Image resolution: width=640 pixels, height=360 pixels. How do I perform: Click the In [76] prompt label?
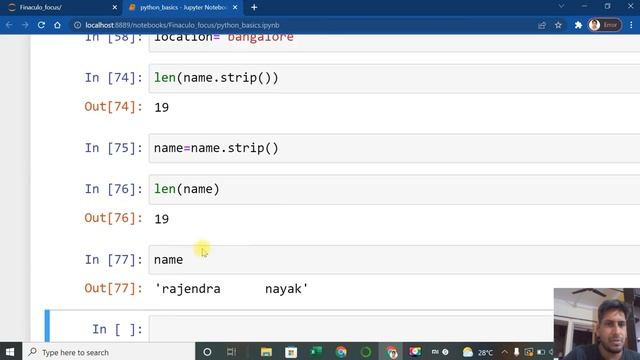coord(113,189)
